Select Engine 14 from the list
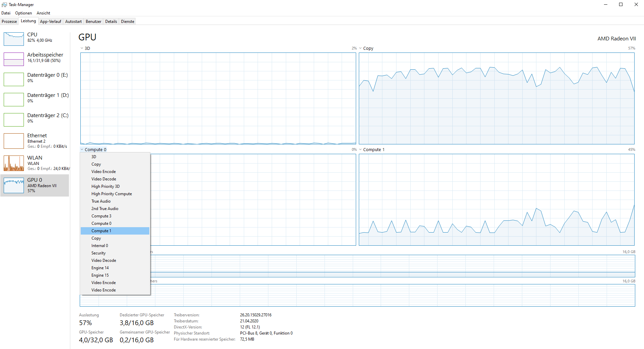This screenshot has height=349, width=644. tap(115, 268)
